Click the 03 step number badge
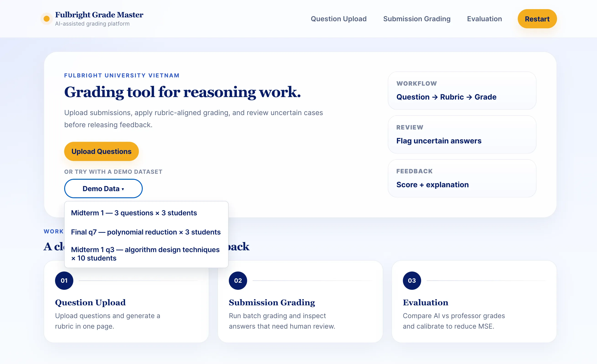597x364 pixels. (412, 280)
